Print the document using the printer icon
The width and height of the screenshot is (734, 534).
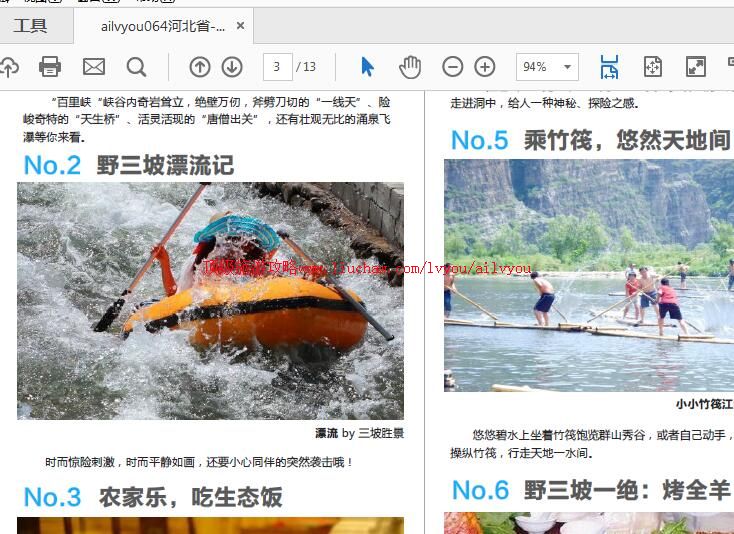(50, 67)
